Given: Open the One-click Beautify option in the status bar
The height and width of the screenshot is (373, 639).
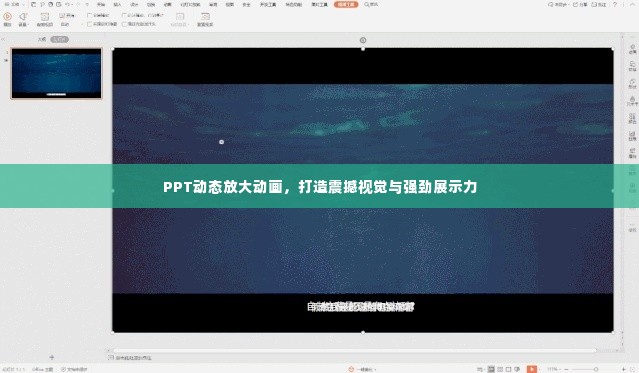Looking at the screenshot, I should point(361,369).
